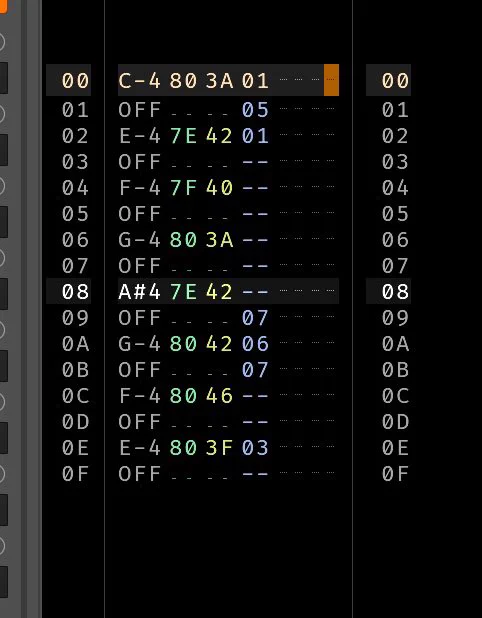Viewport: 482px width, 618px height.
Task: Select the OFF note in row 05
Action: coord(140,214)
